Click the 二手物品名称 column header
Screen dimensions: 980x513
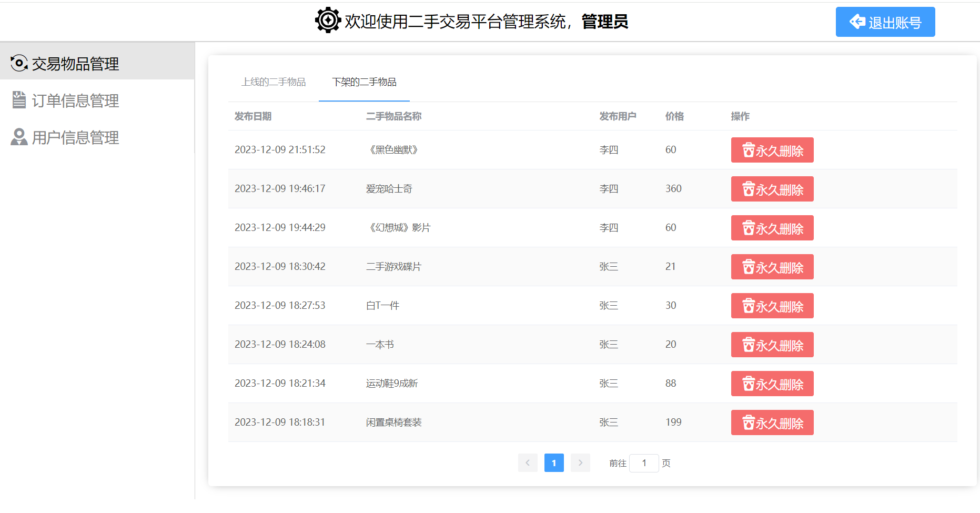tap(394, 116)
